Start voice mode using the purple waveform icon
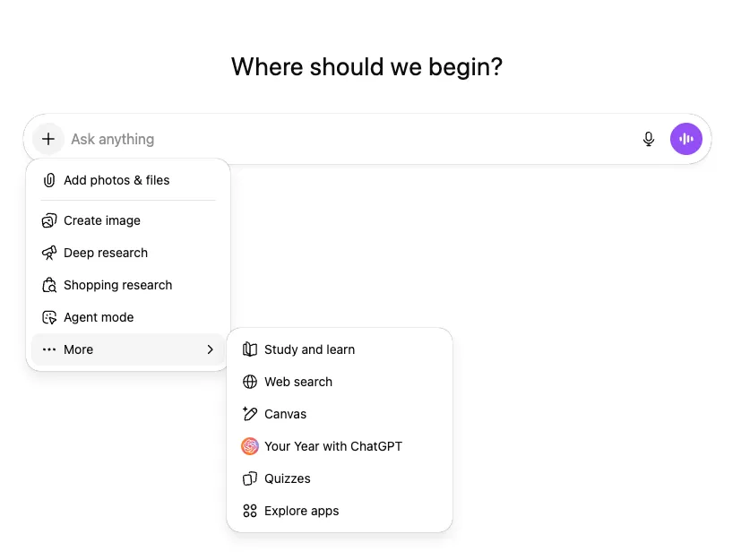Screen dimensions: 741x560 686,139
